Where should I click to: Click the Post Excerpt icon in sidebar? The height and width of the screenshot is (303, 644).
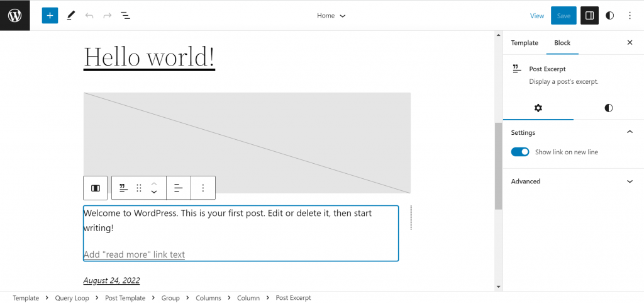point(517,69)
